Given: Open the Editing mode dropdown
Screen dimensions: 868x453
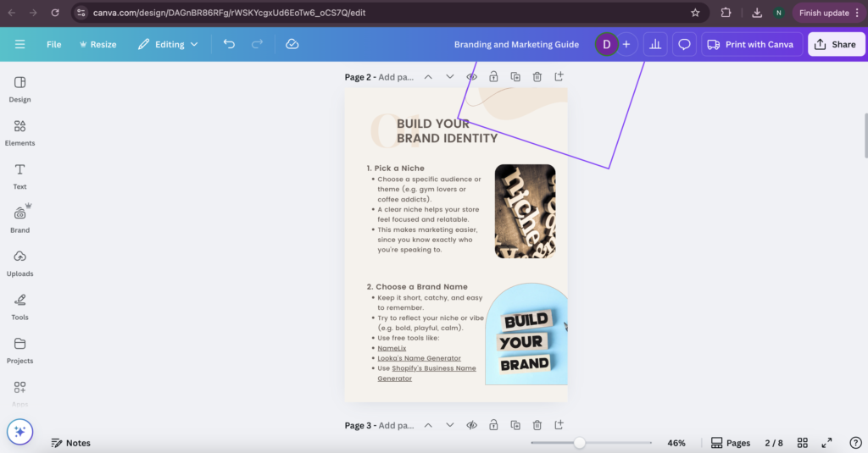Looking at the screenshot, I should tap(168, 44).
